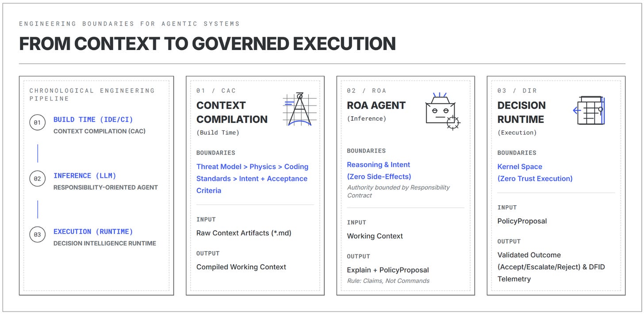The width and height of the screenshot is (644, 314).
Task: Click the Reasoning & Intent boundary link
Action: pos(378,165)
